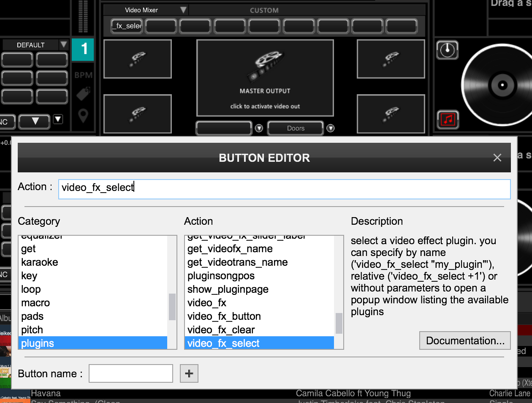Click the red music note icon
The width and height of the screenshot is (532, 403).
click(447, 120)
